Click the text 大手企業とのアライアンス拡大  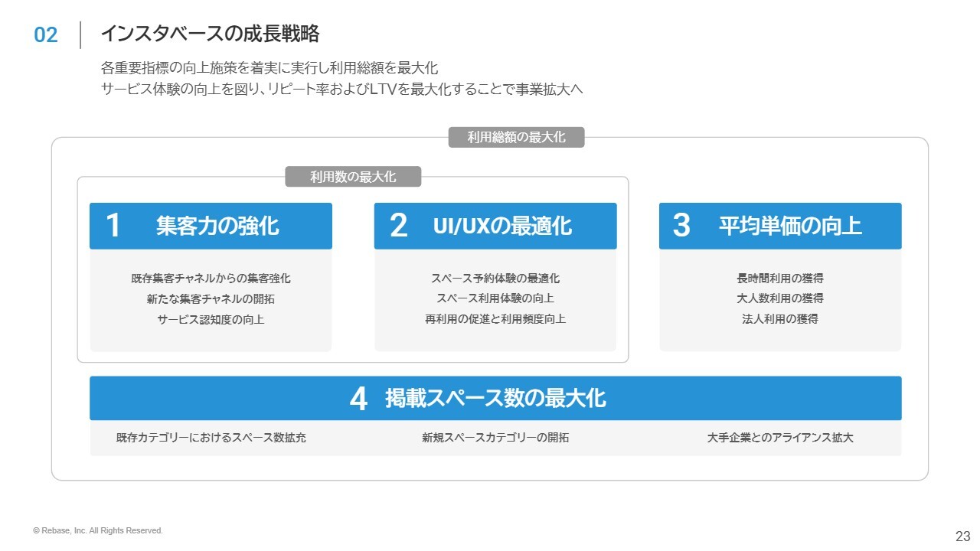pos(780,439)
